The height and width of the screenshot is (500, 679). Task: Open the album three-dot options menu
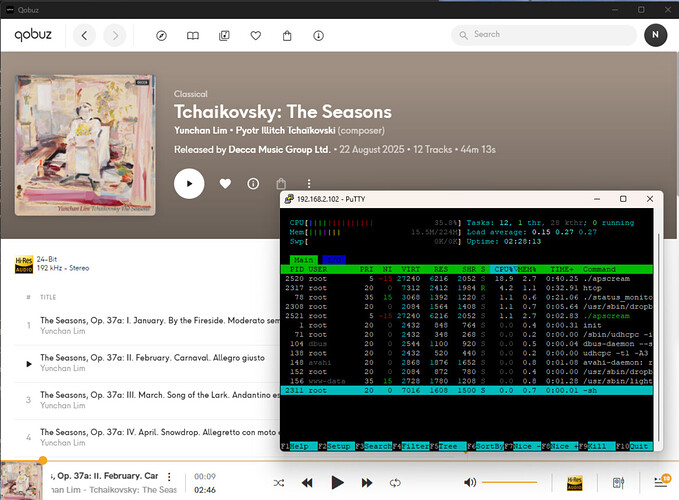coord(309,184)
